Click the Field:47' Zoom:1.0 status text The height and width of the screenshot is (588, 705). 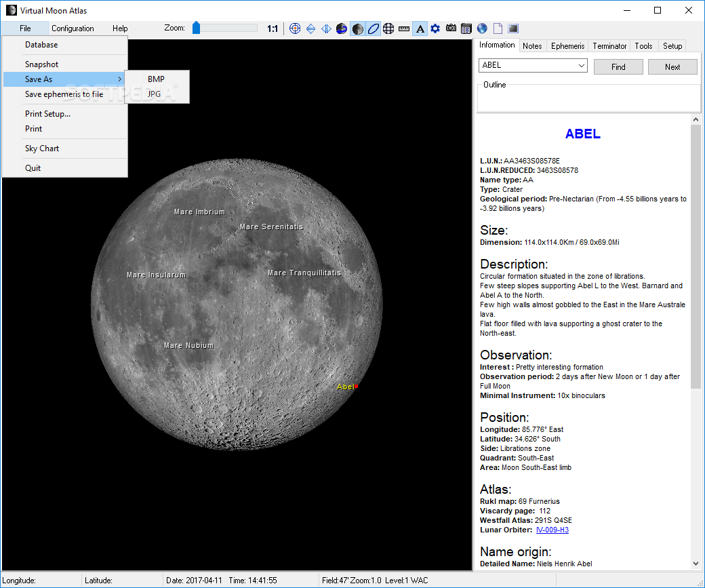pos(352,581)
